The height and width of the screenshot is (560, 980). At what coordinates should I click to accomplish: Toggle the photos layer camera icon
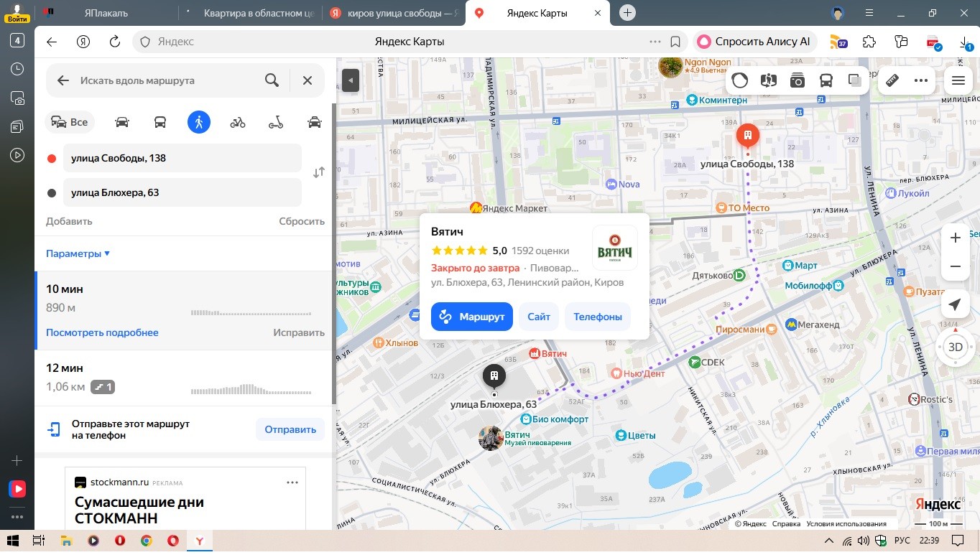coord(798,80)
